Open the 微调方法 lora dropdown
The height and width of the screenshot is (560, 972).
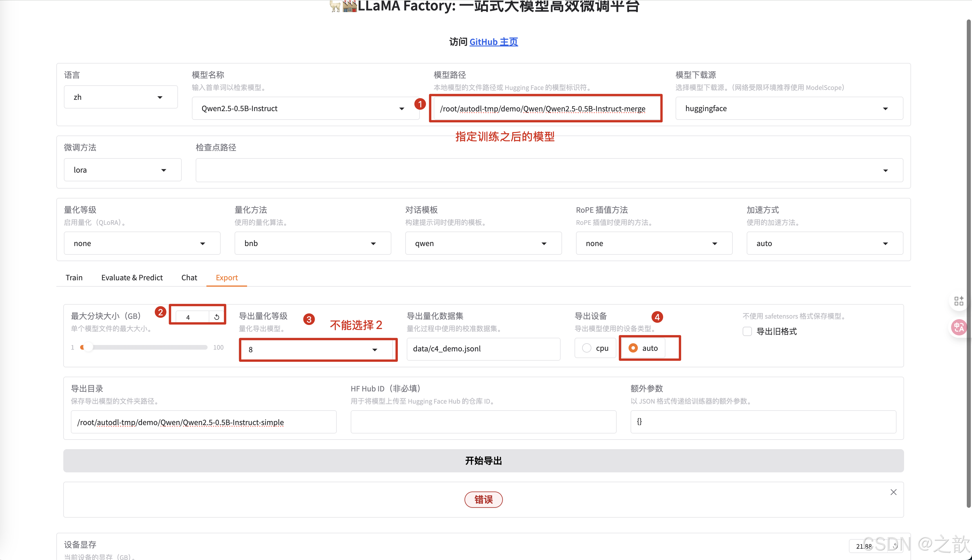point(122,170)
